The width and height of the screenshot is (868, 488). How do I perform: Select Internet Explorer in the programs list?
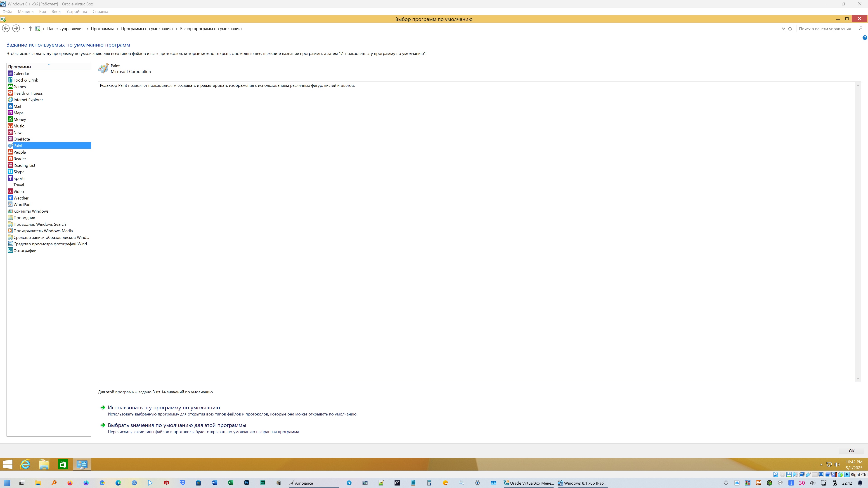pos(28,100)
